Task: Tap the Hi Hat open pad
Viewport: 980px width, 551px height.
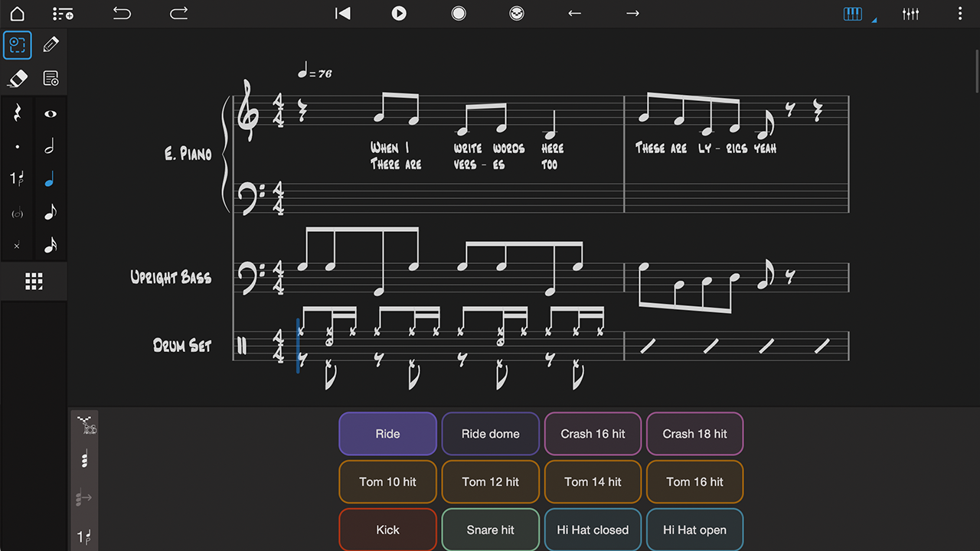Action: point(694,530)
